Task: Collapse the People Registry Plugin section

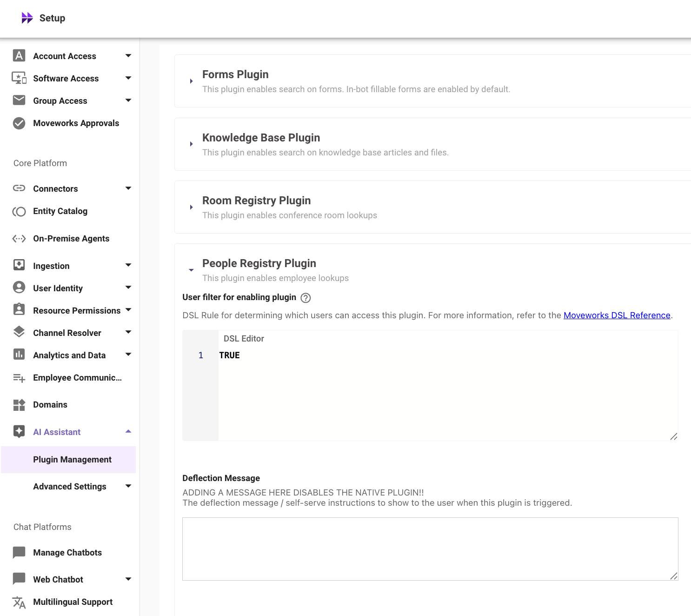Action: [x=191, y=270]
